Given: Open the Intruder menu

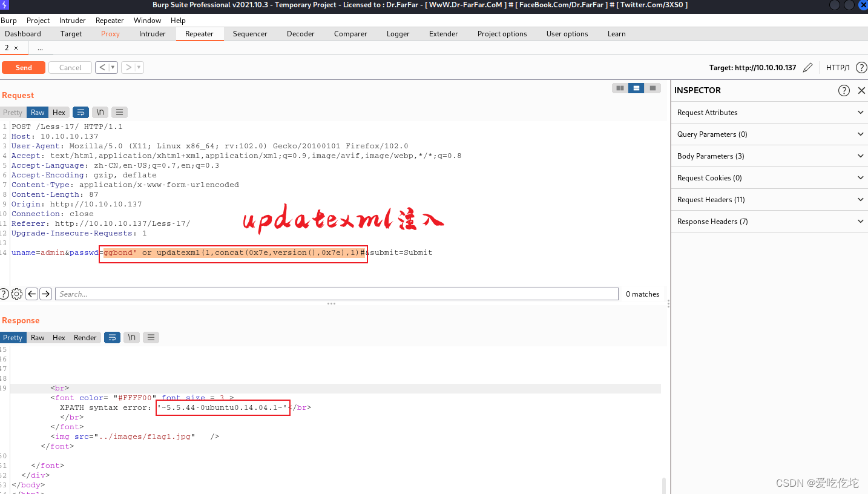Looking at the screenshot, I should (x=72, y=20).
